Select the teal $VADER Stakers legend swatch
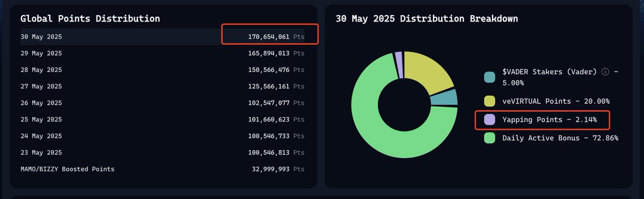 point(489,77)
